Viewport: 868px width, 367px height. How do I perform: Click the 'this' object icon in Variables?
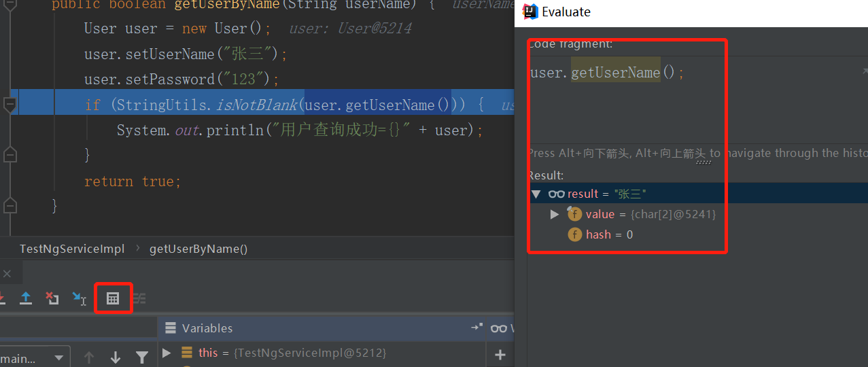coord(187,353)
